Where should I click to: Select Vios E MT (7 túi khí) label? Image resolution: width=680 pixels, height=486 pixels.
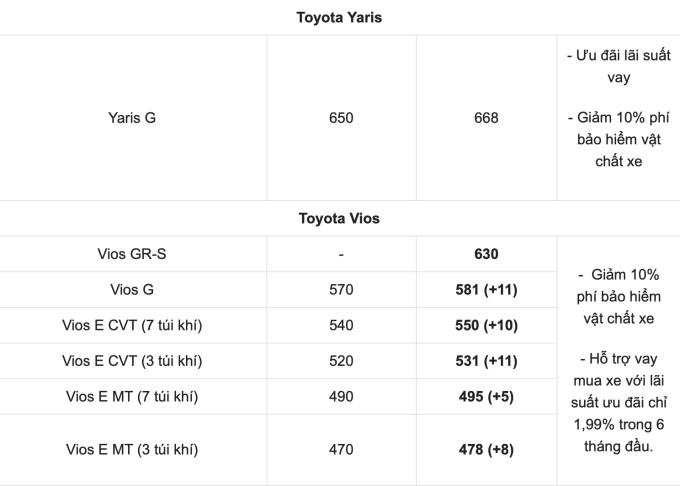tap(132, 397)
